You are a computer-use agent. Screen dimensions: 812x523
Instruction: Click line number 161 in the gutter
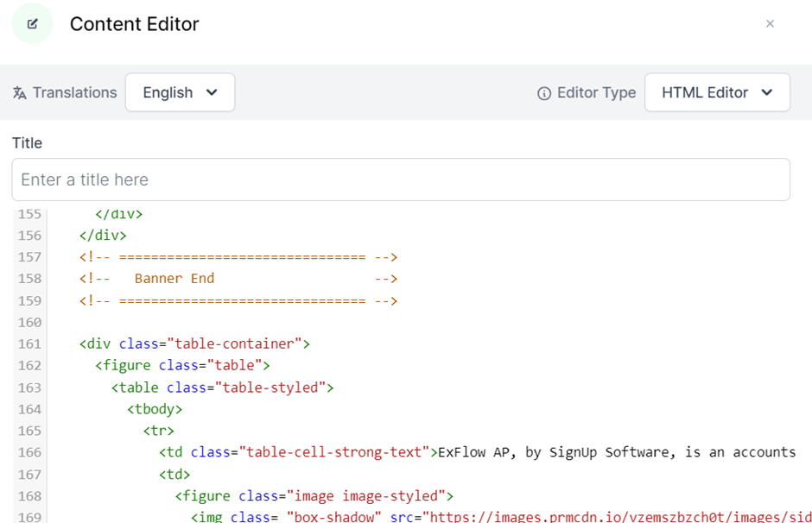point(29,343)
